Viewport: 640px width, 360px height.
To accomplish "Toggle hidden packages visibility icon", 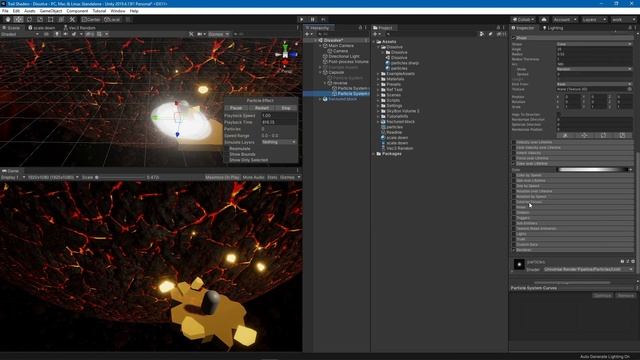I will pos(501,34).
